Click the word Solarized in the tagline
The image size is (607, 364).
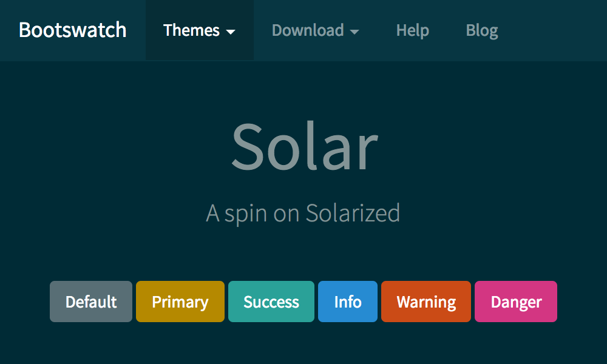point(353,213)
